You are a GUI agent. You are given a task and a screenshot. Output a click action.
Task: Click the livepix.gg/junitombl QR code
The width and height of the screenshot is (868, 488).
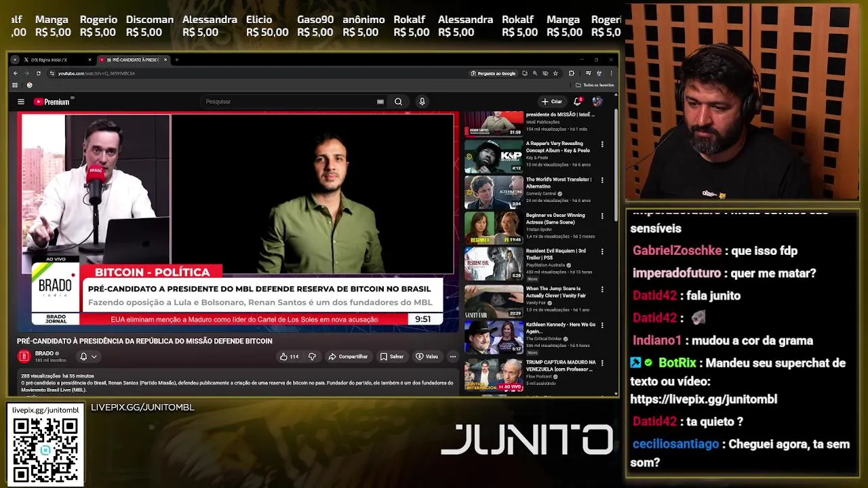[45, 449]
